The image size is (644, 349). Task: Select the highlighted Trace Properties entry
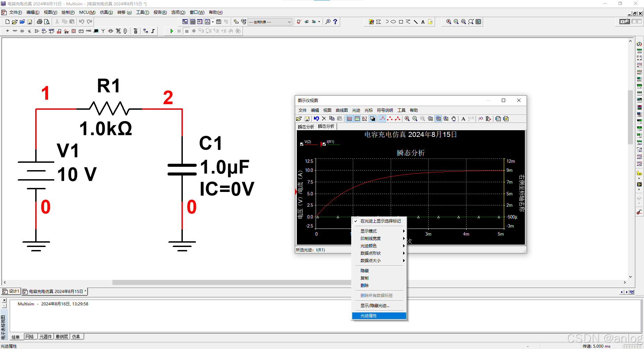(379, 316)
